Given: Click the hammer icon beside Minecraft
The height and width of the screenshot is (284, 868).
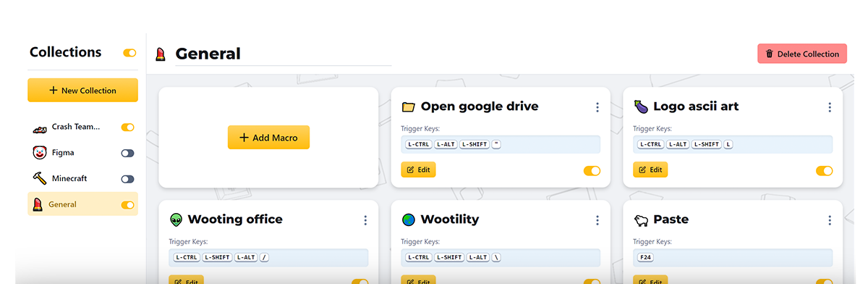Looking at the screenshot, I should point(40,178).
